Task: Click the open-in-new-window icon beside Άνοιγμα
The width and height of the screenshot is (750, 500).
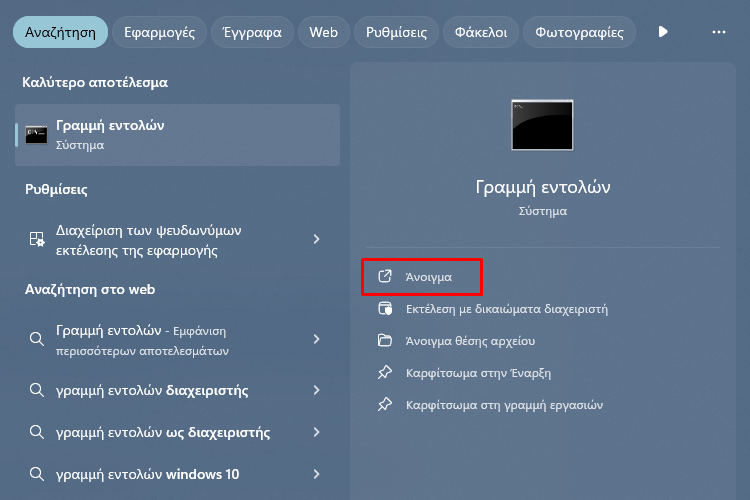Action: click(x=385, y=277)
